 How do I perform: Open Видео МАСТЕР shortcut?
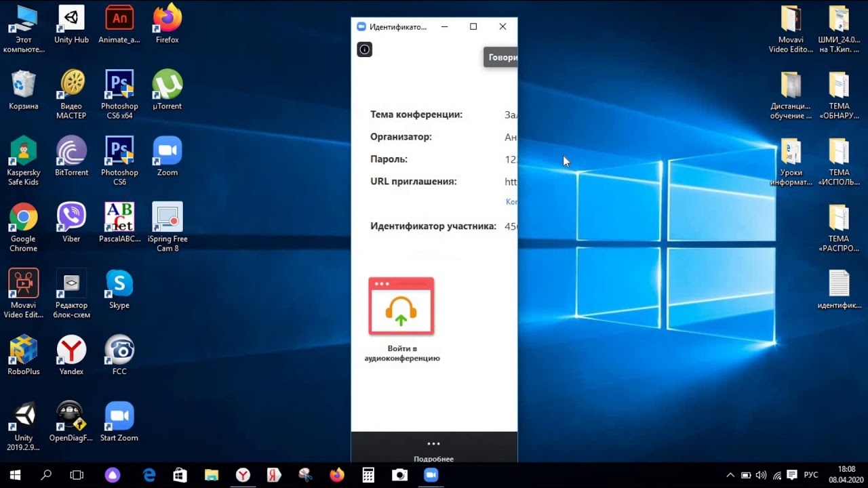coord(71,95)
